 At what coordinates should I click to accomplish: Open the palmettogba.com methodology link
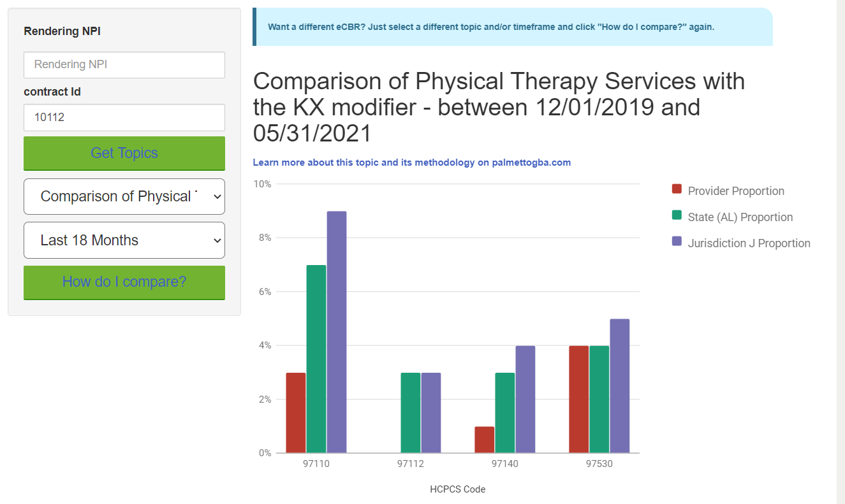[411, 162]
